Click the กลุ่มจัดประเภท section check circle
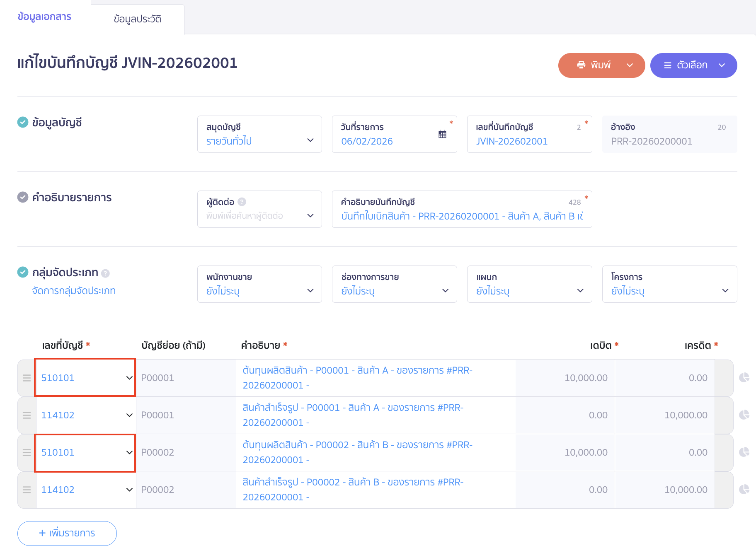756x560 pixels. tap(23, 272)
